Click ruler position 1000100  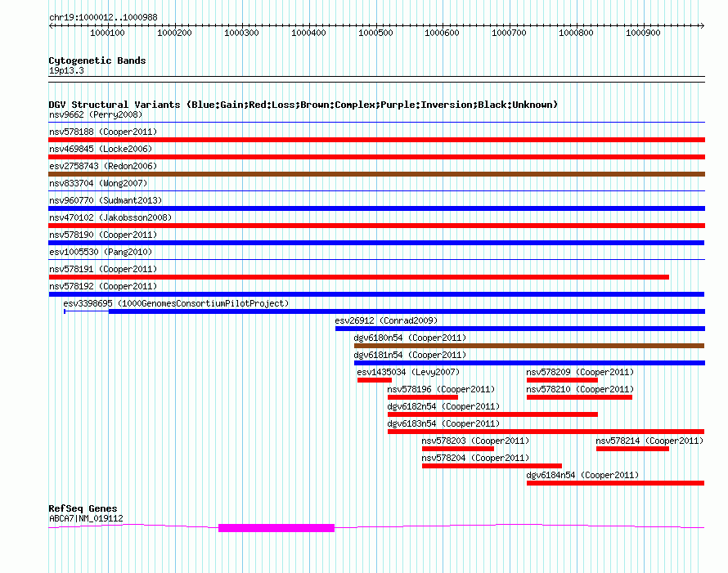pyautogui.click(x=107, y=33)
